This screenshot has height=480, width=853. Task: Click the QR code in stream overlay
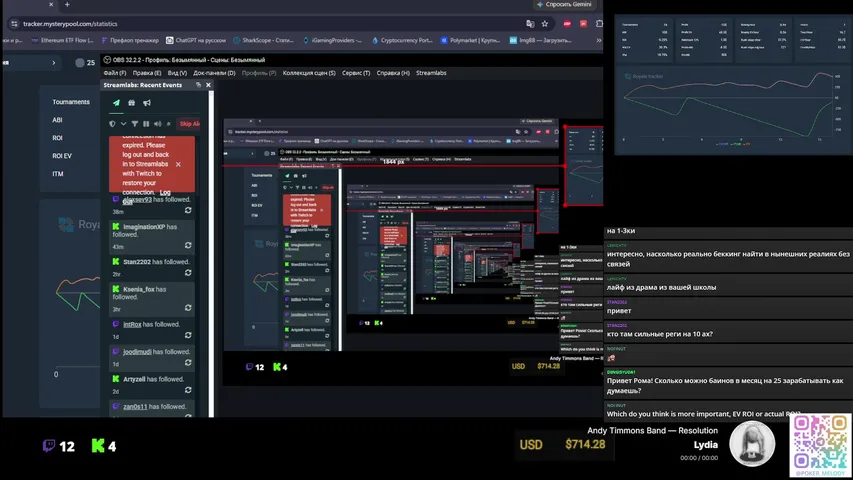point(820,445)
